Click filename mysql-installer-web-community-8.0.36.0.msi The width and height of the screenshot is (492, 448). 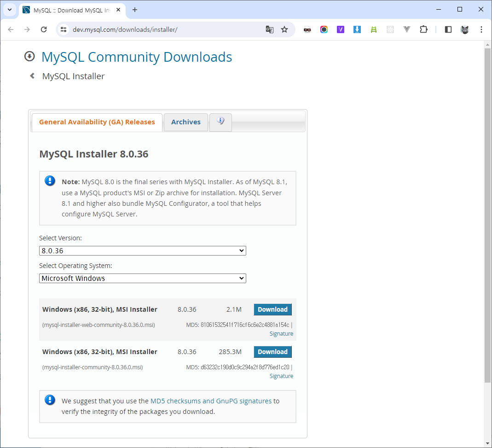point(98,325)
